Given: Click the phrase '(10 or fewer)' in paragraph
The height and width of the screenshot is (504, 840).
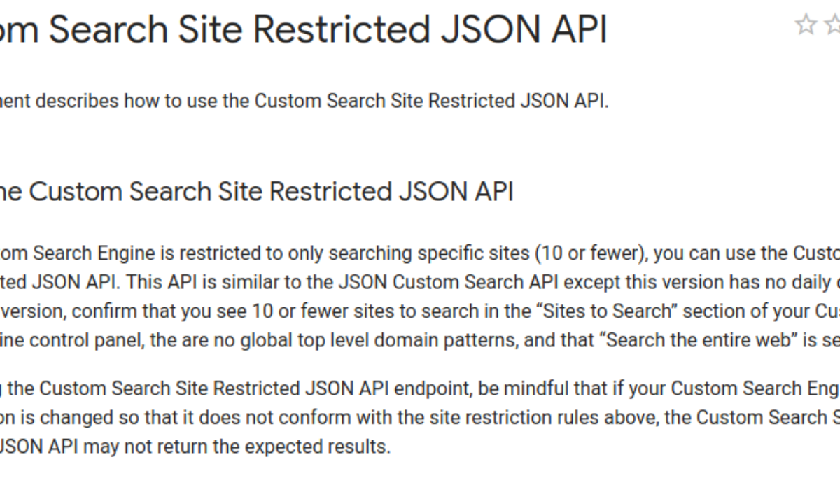Looking at the screenshot, I should [x=593, y=253].
